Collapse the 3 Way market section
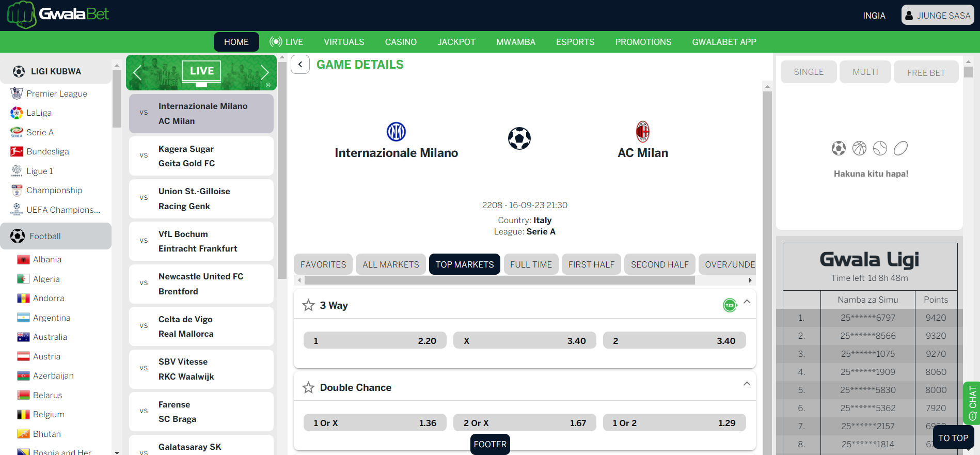Image resolution: width=980 pixels, height=455 pixels. click(x=747, y=302)
